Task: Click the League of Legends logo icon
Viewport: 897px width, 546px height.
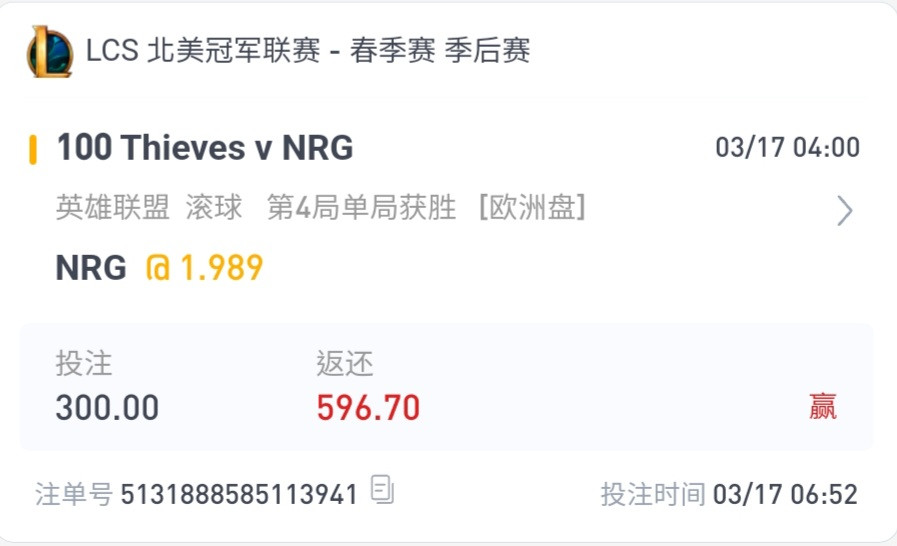Action: click(x=50, y=52)
